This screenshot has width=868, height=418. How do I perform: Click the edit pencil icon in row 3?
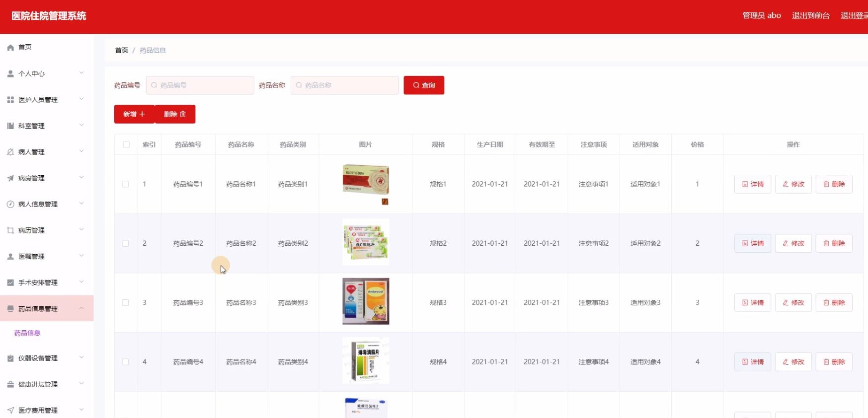click(786, 303)
